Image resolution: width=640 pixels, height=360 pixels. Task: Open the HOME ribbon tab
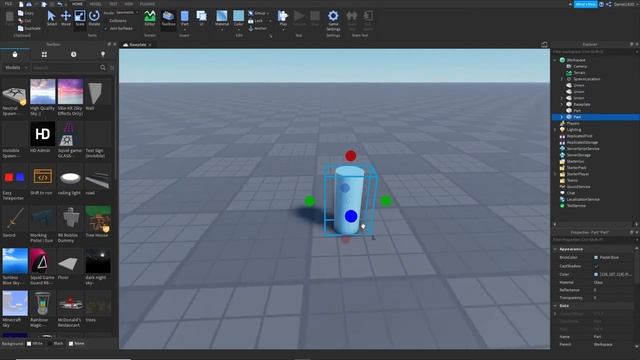point(77,4)
